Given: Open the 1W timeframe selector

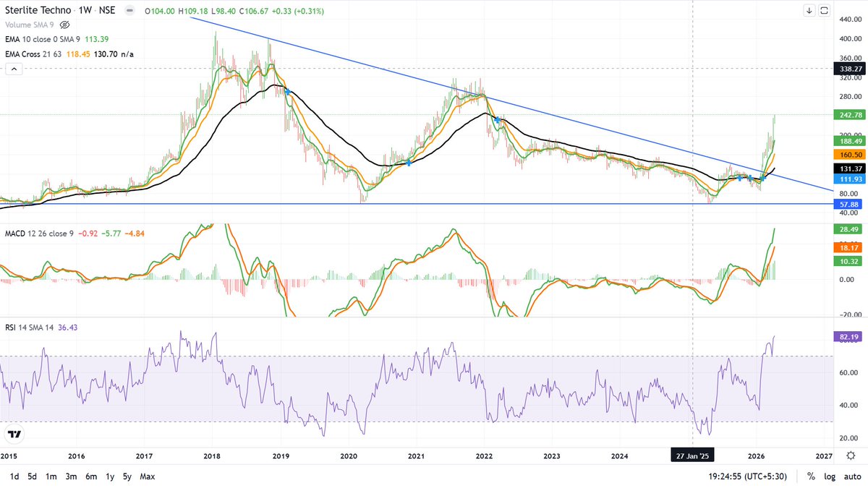Looking at the screenshot, I should point(84,10).
